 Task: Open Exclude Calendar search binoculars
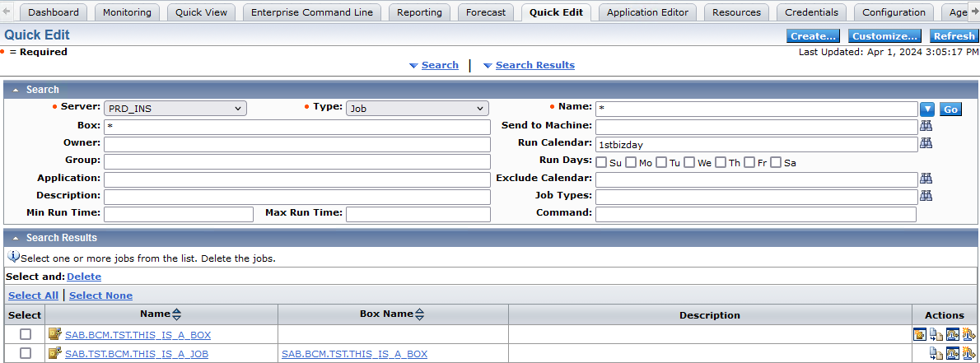point(926,179)
